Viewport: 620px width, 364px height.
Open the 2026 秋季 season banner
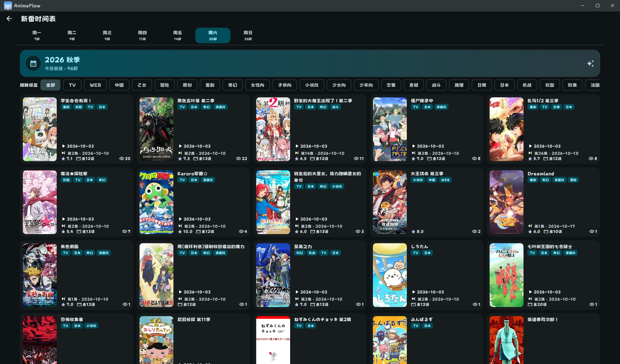click(x=310, y=63)
